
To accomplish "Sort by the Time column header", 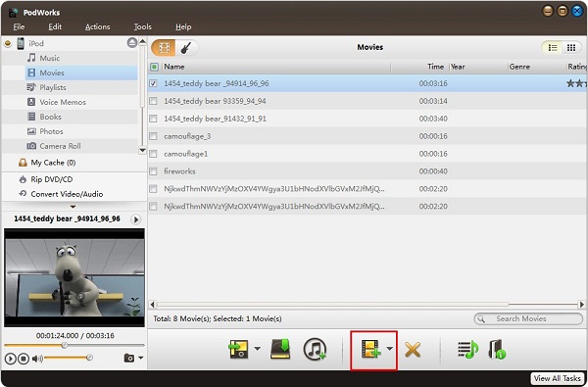I will pos(420,67).
